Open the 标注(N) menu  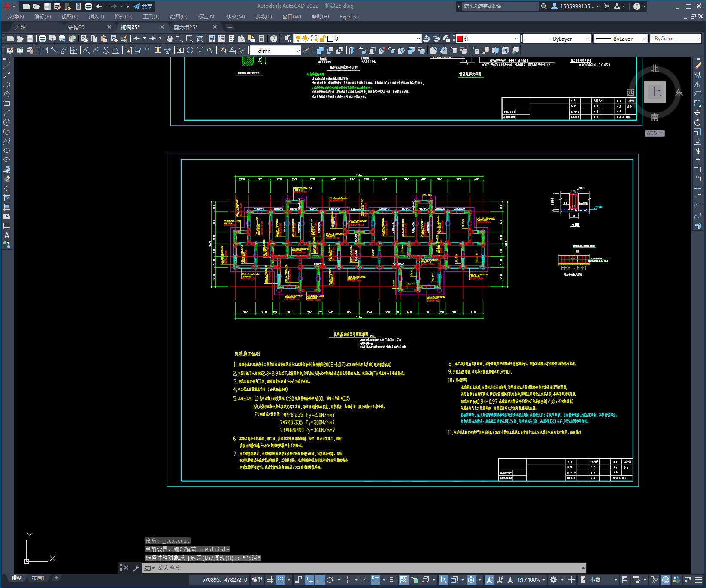coord(207,17)
